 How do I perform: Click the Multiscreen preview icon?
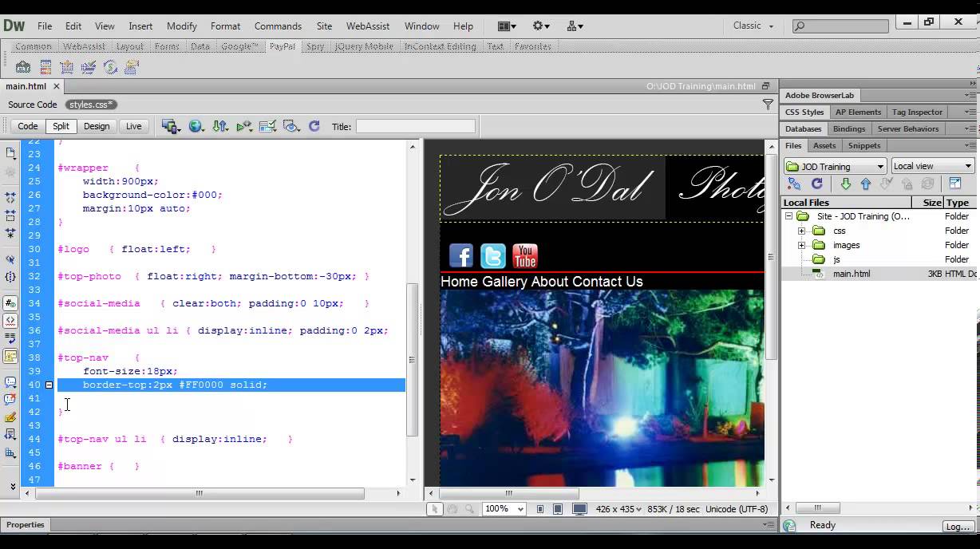170,126
